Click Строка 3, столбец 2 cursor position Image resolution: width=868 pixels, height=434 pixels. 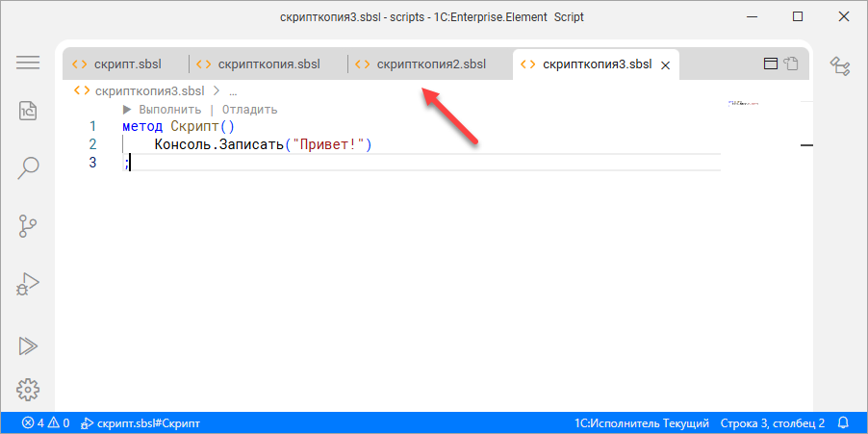773,422
